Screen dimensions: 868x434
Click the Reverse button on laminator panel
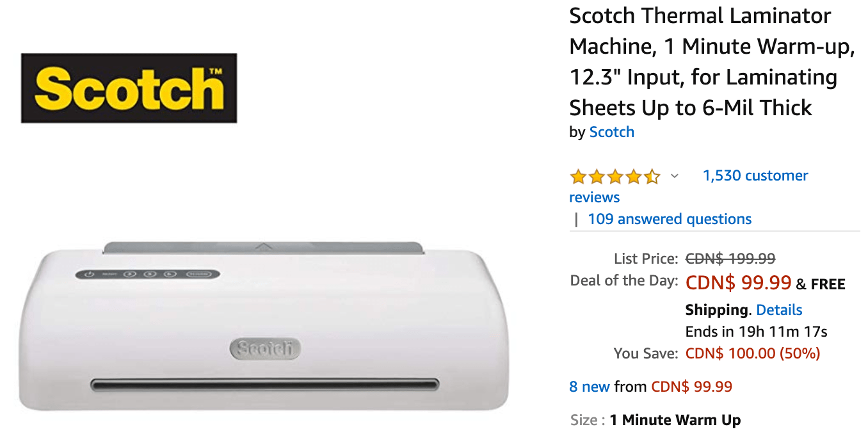tap(198, 274)
